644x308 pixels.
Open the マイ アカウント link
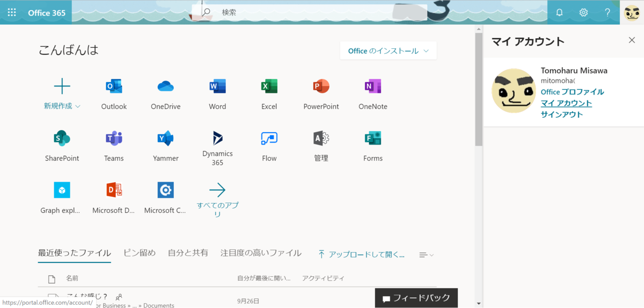566,103
